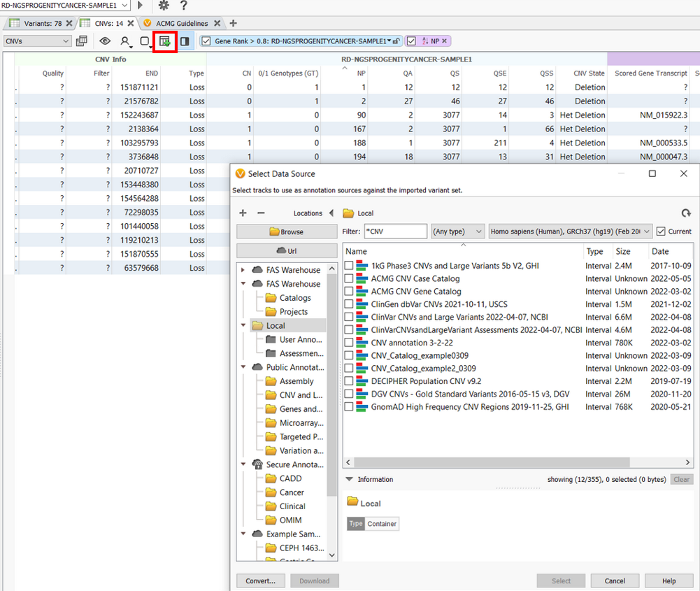Expand the Public Annotations tree node
Viewport: 700px width, 591px height.
(243, 367)
